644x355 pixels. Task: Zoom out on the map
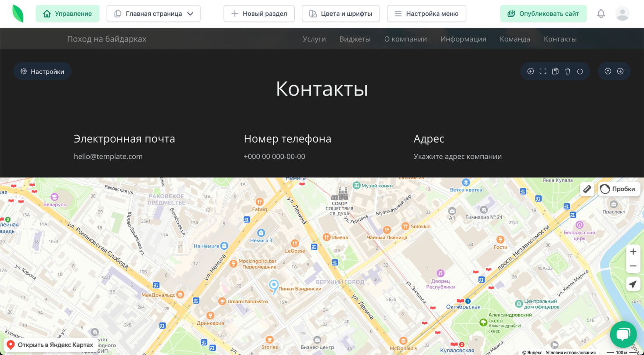(x=633, y=266)
